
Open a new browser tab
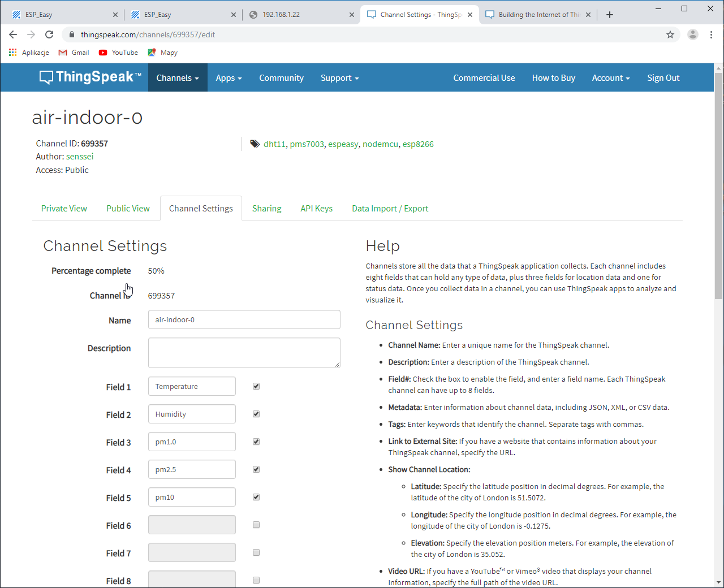(x=610, y=15)
